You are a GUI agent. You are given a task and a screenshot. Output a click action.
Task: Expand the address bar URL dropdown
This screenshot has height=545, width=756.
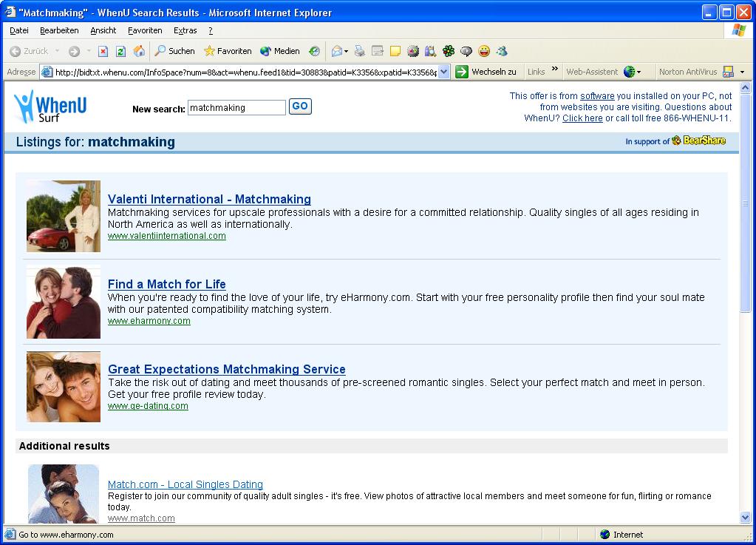445,72
